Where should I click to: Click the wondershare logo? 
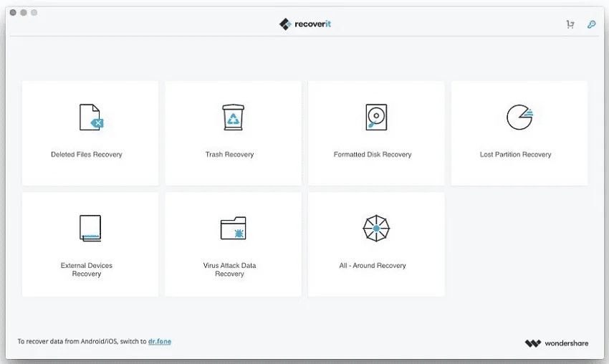pyautogui.click(x=556, y=343)
